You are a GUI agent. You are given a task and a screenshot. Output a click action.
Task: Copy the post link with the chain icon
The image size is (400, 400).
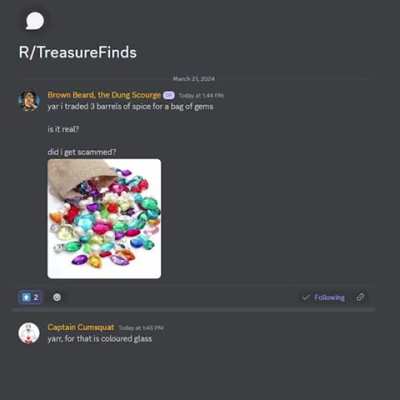click(360, 297)
